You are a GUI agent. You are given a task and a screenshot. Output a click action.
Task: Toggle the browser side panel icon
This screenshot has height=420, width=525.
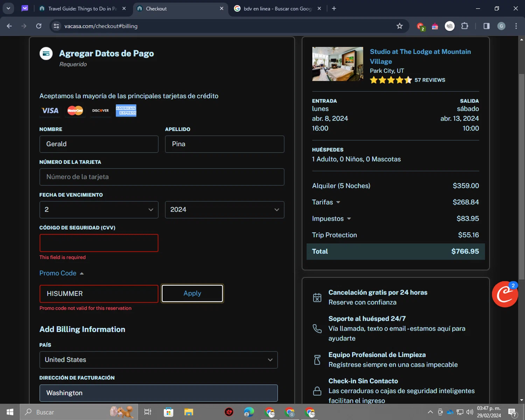[x=486, y=26]
